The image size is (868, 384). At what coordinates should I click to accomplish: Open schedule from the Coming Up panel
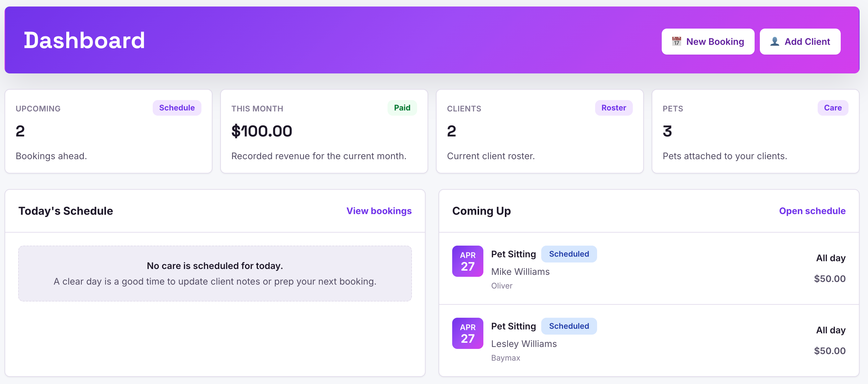(812, 211)
